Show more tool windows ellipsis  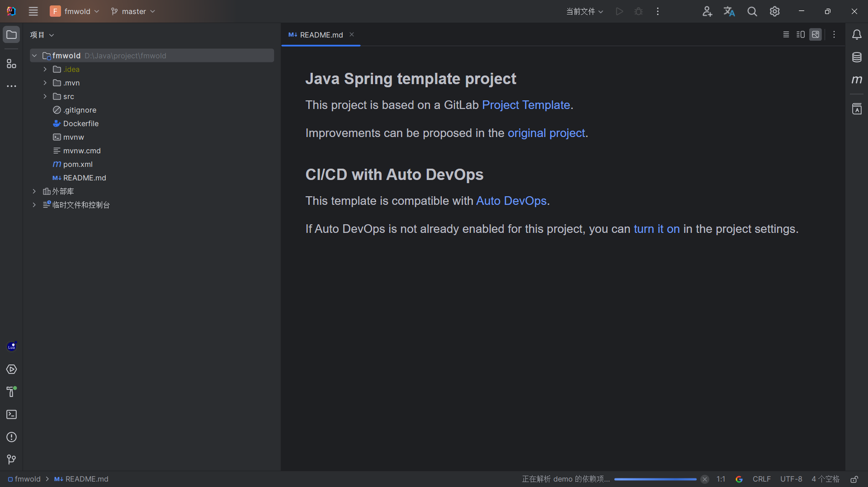(x=11, y=86)
